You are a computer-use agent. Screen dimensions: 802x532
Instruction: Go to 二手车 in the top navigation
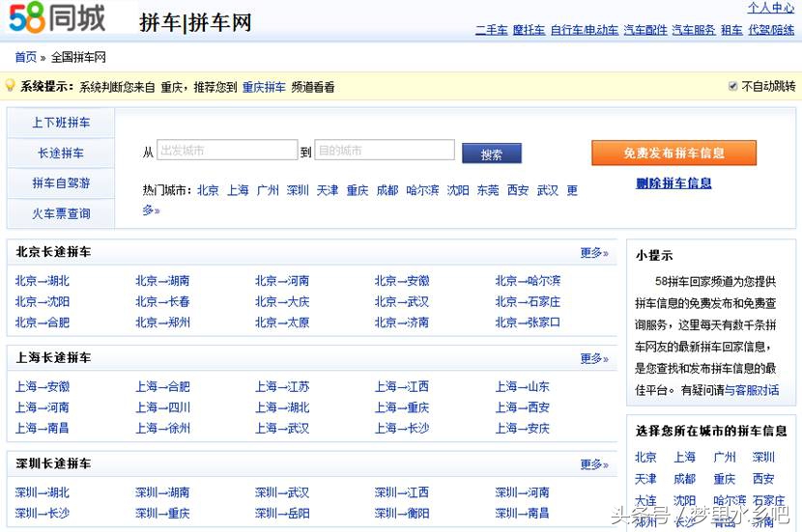coord(492,30)
